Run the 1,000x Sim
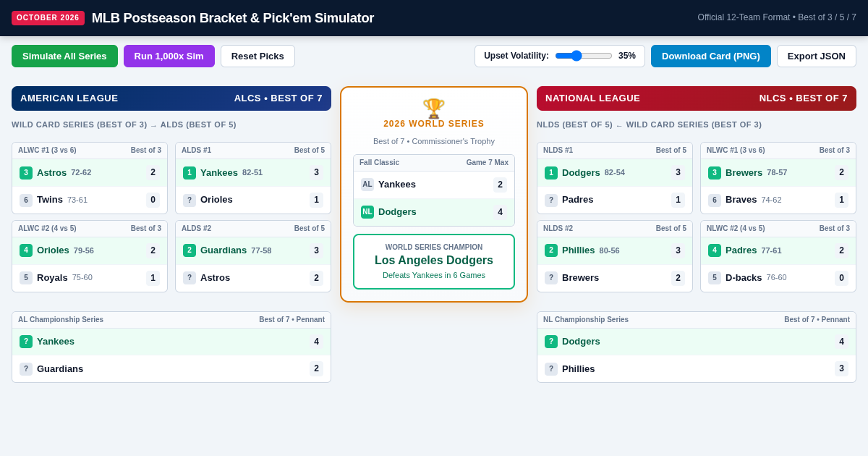This screenshot has width=868, height=456. tap(169, 56)
